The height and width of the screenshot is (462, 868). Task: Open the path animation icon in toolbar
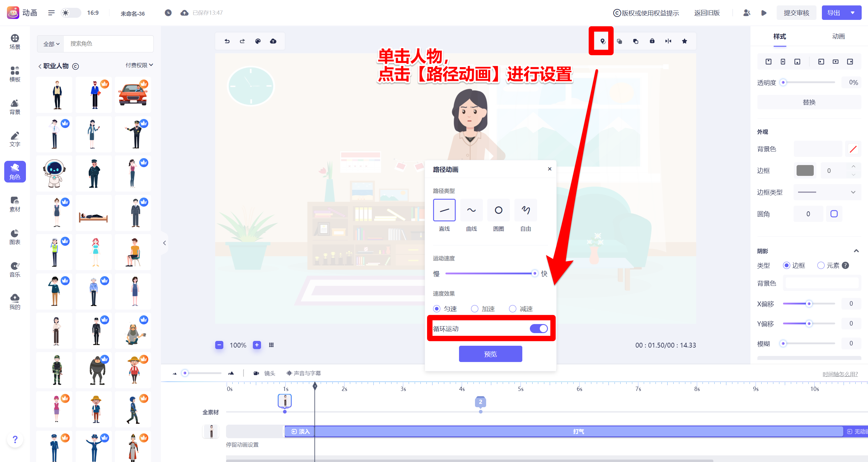coord(603,41)
